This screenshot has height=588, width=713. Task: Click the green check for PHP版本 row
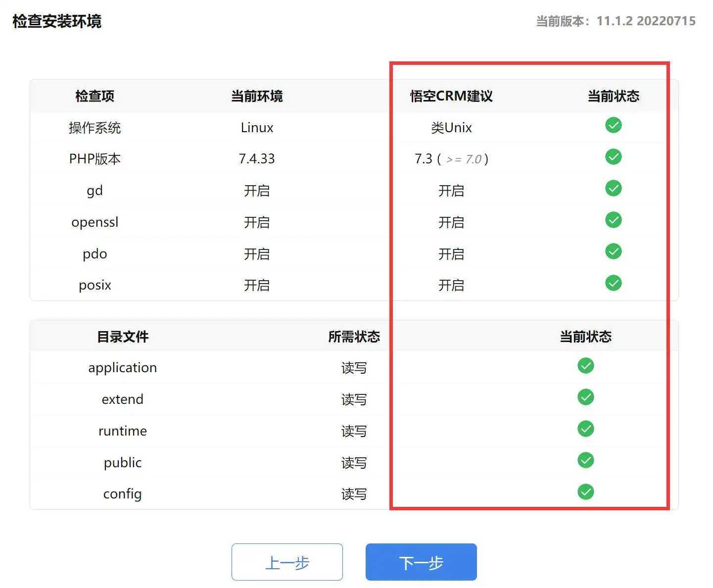614,157
